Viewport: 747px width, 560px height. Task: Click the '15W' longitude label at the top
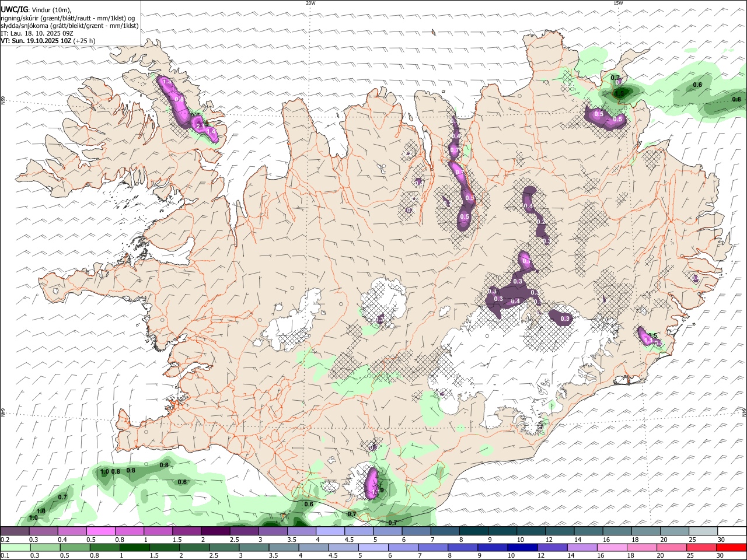tap(618, 3)
